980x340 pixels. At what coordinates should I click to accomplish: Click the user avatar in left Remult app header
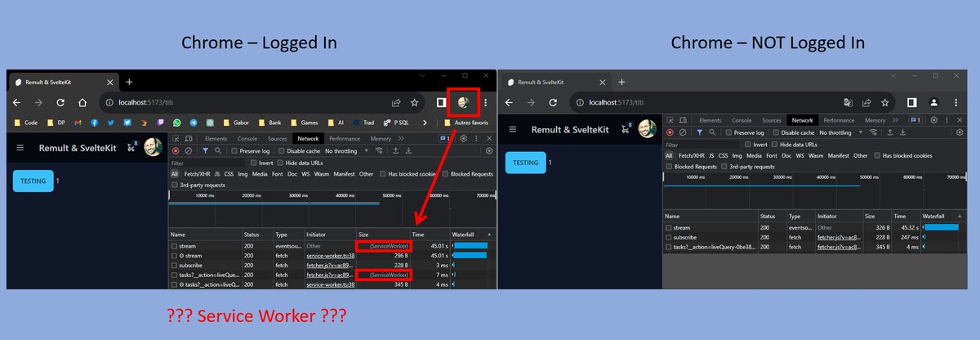pyautogui.click(x=153, y=147)
